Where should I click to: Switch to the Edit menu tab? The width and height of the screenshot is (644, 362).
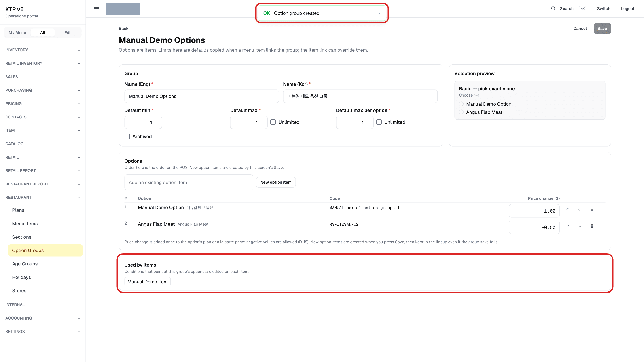[68, 32]
